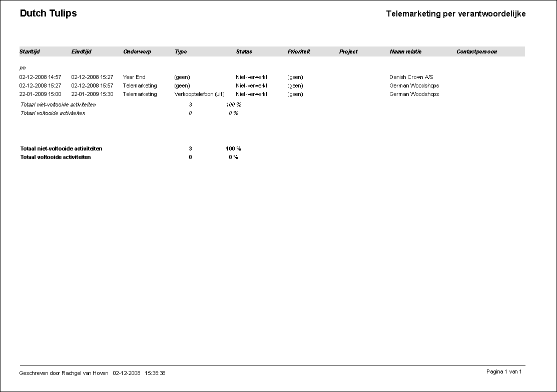Select the 'Starttijd' column header
The width and height of the screenshot is (557, 392).
click(30, 52)
